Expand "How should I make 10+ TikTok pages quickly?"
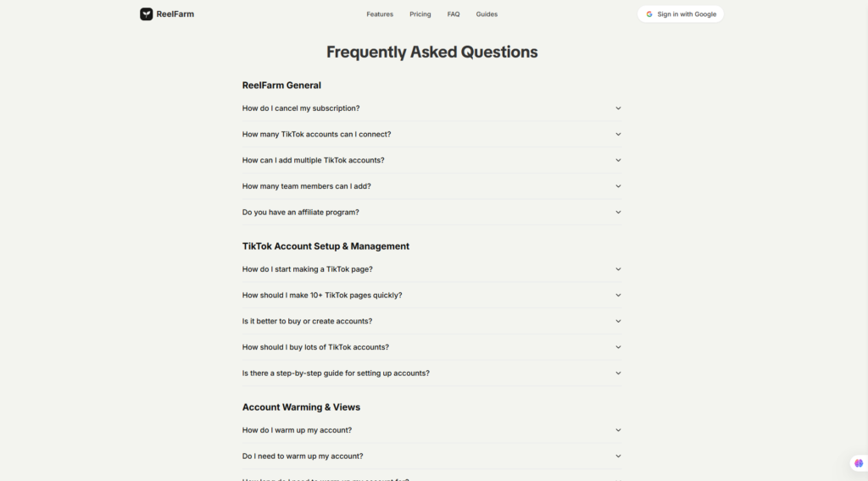 point(431,296)
